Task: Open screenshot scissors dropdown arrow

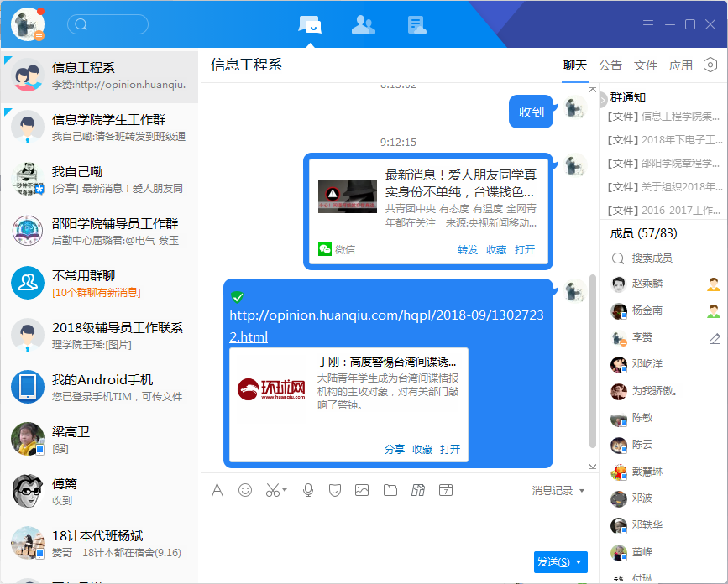Action: click(x=285, y=490)
